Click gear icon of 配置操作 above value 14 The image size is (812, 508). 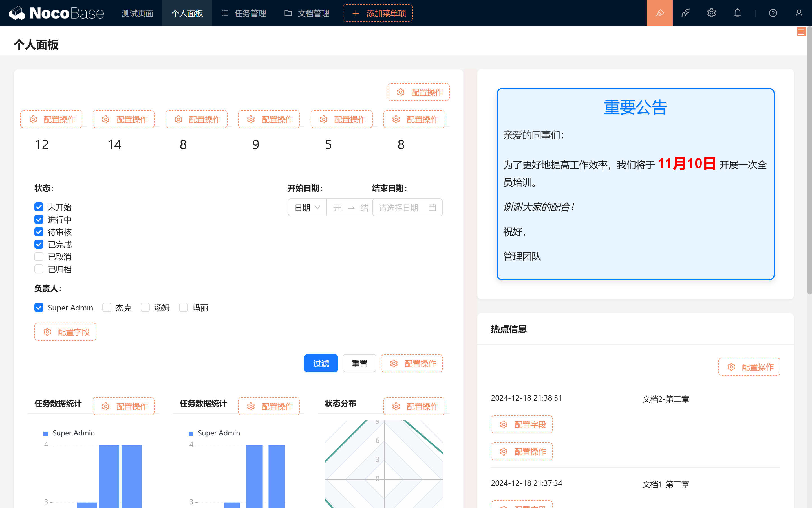(x=106, y=119)
